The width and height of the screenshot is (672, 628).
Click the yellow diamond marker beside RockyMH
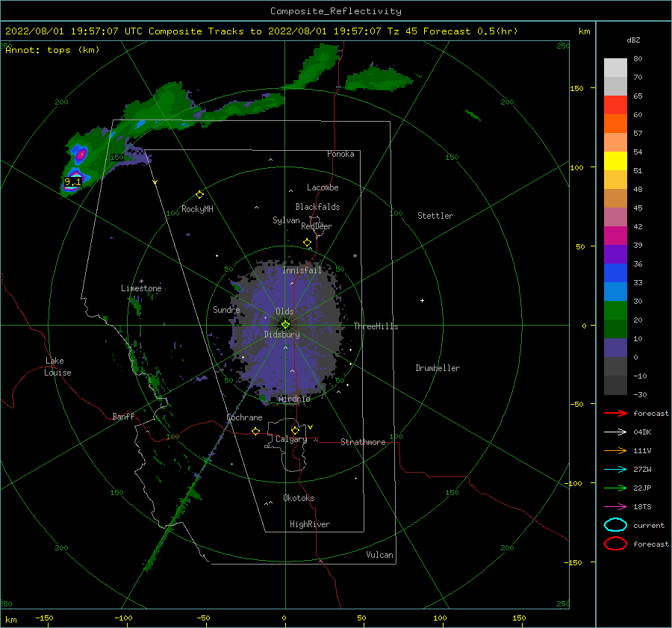(199, 195)
